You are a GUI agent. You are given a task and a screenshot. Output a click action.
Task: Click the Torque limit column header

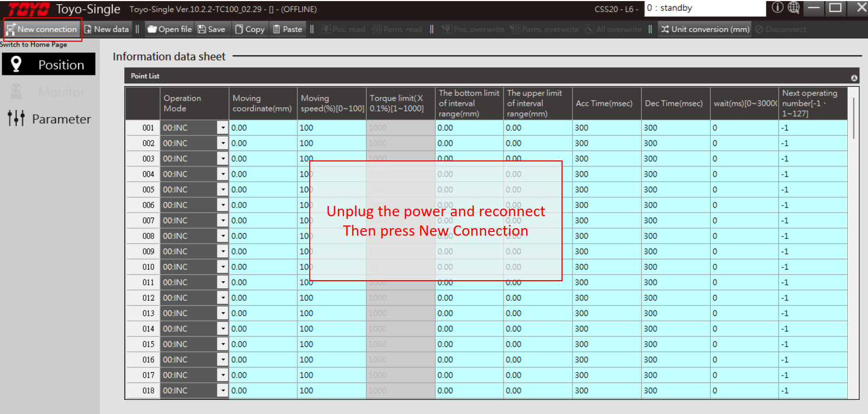[401, 104]
